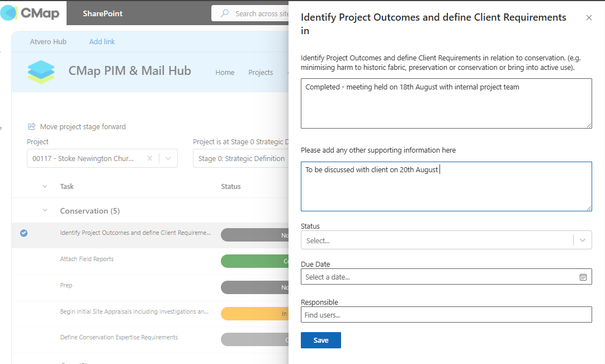Click the green status pill for Attach Field Reports
This screenshot has width=605, height=364.
pos(254,261)
